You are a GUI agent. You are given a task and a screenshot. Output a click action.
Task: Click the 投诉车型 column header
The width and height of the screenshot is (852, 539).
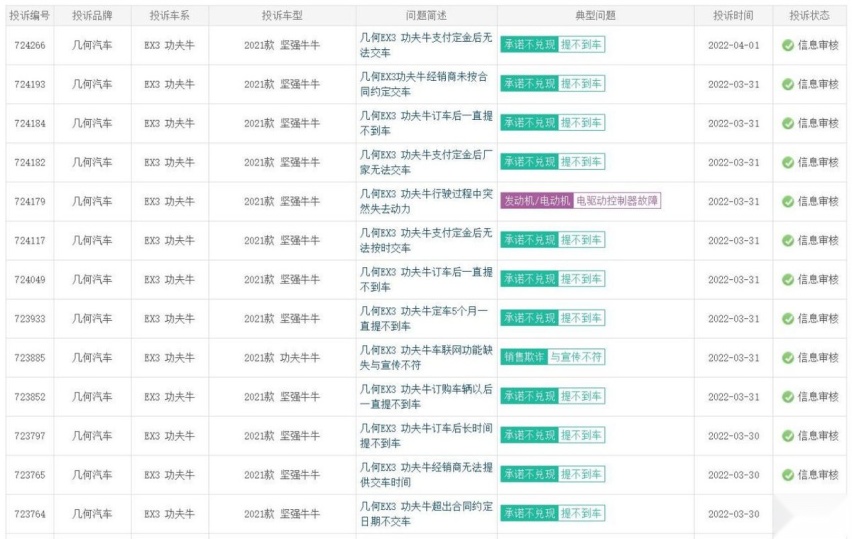click(x=282, y=16)
